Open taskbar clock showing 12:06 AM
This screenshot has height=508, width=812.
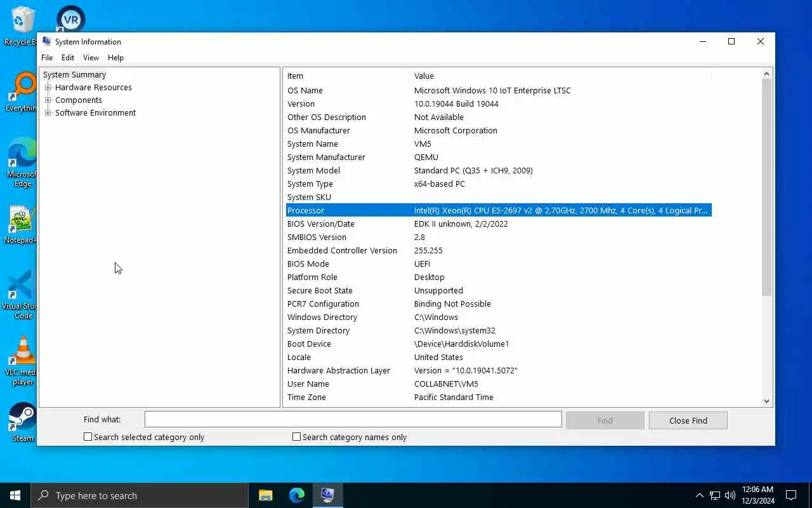[x=757, y=495]
